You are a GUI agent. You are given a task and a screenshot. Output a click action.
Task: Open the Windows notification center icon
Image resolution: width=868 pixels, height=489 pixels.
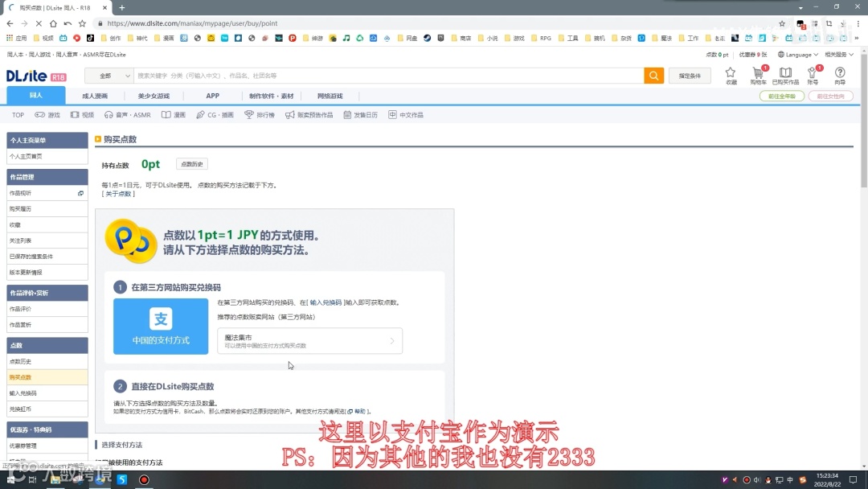coord(853,479)
